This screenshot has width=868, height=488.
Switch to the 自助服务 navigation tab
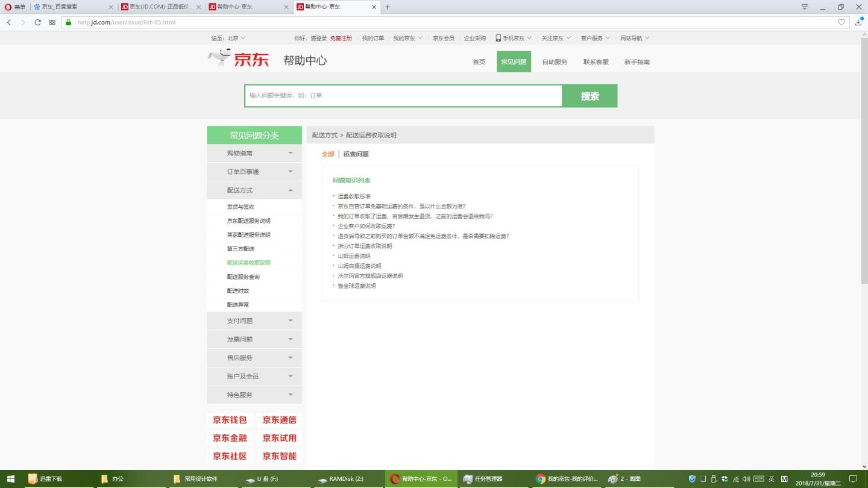(x=555, y=62)
